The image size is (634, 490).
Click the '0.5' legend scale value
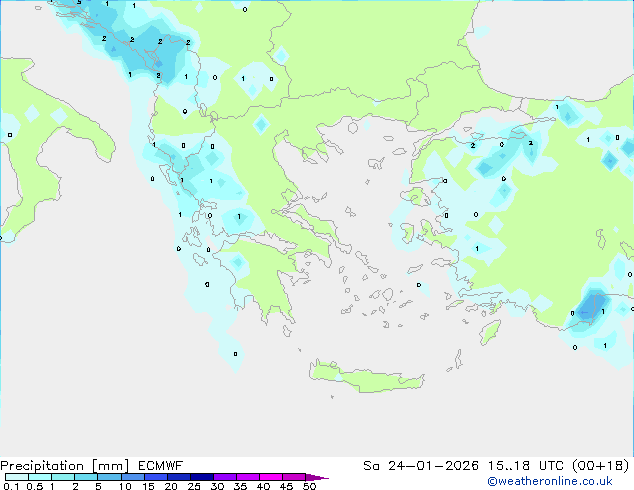click(34, 486)
